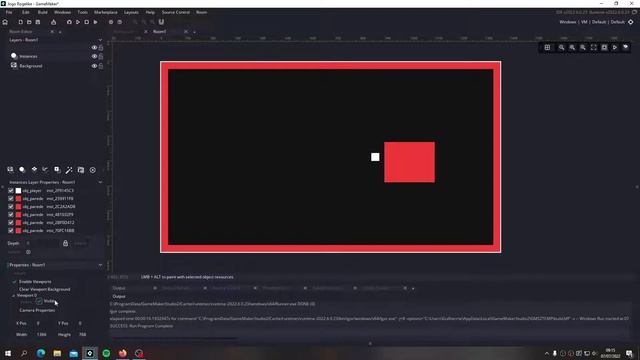Create a new effect layer wand icon
640x360 pixels.
(69, 170)
